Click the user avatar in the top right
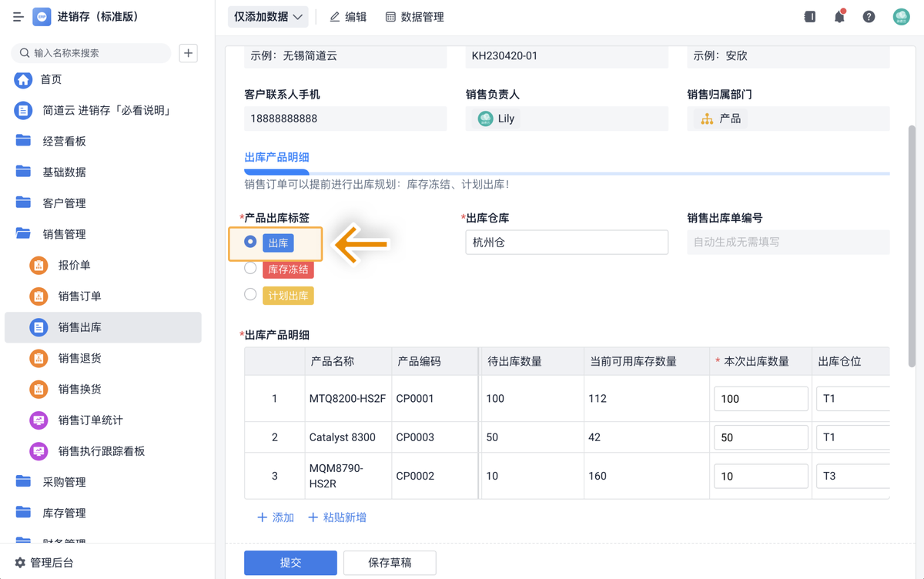 [x=901, y=16]
